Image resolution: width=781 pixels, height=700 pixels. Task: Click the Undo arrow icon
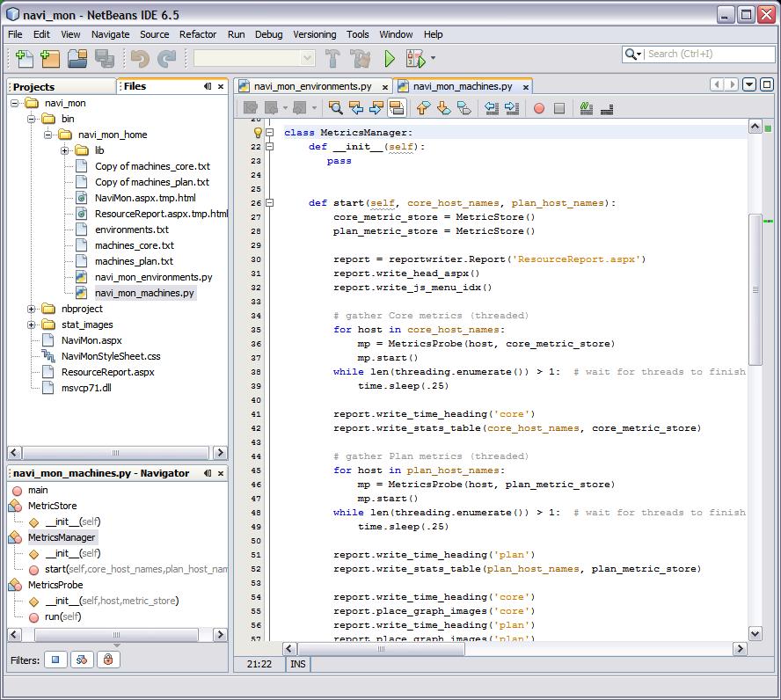[140, 58]
